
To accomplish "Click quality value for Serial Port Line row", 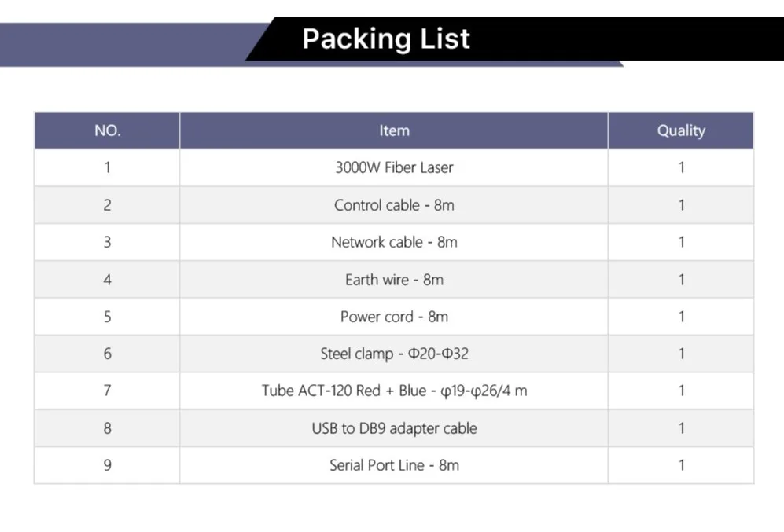I will click(x=681, y=465).
